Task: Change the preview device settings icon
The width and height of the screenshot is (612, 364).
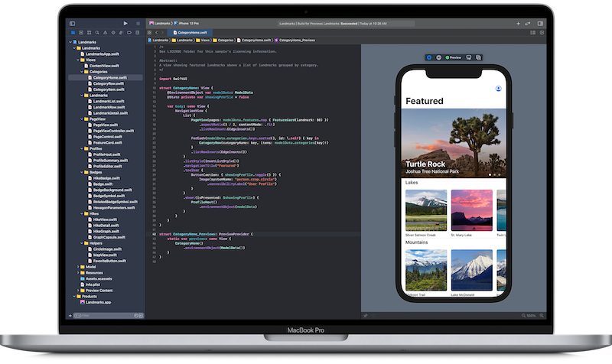Action: [469, 57]
